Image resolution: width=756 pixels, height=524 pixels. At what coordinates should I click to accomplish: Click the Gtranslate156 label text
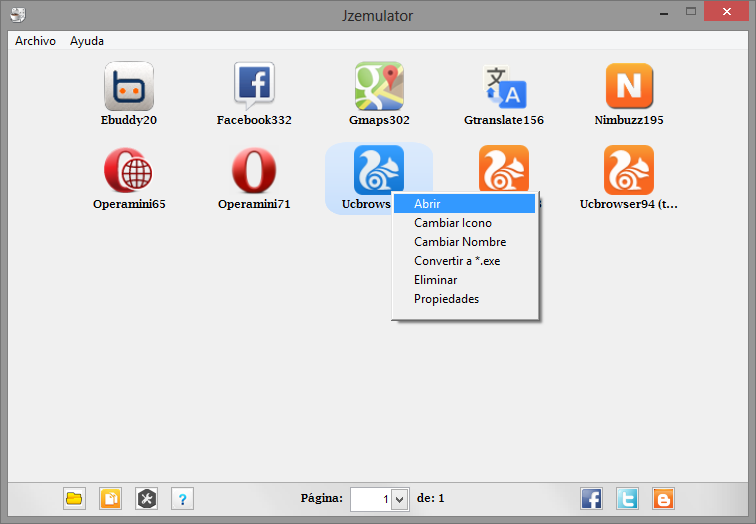point(504,120)
